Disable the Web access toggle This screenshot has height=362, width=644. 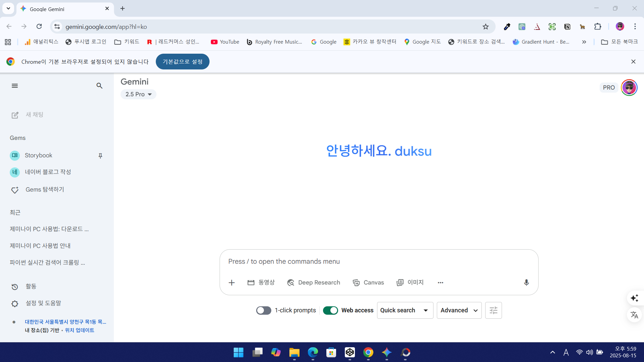(330, 310)
